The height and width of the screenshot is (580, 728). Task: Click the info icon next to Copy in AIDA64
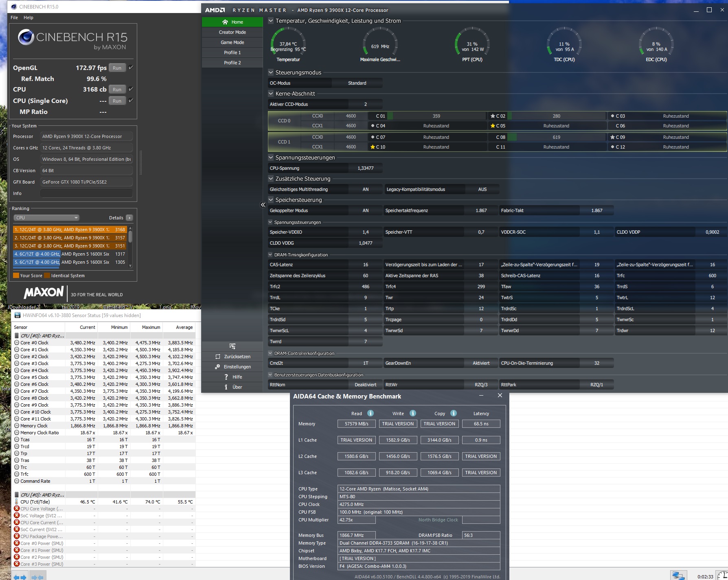454,413
